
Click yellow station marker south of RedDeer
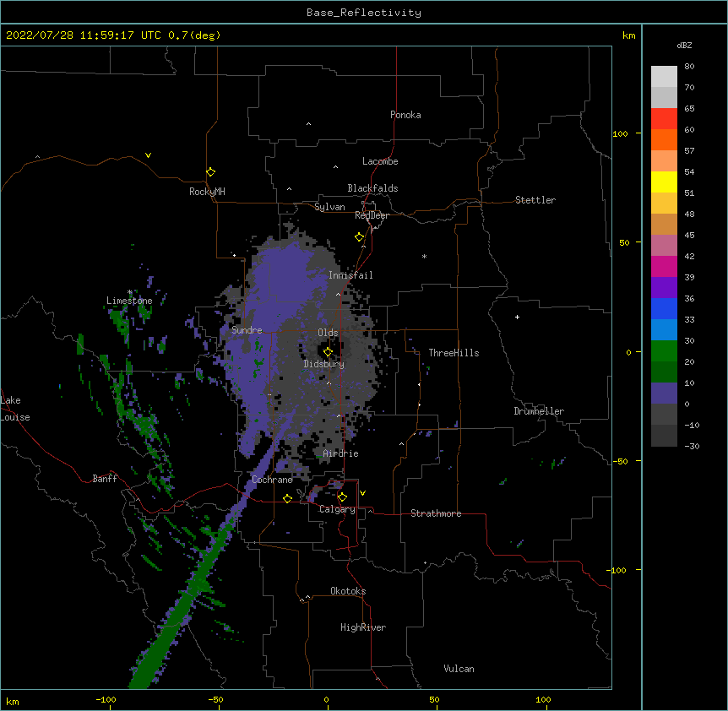[x=359, y=236]
